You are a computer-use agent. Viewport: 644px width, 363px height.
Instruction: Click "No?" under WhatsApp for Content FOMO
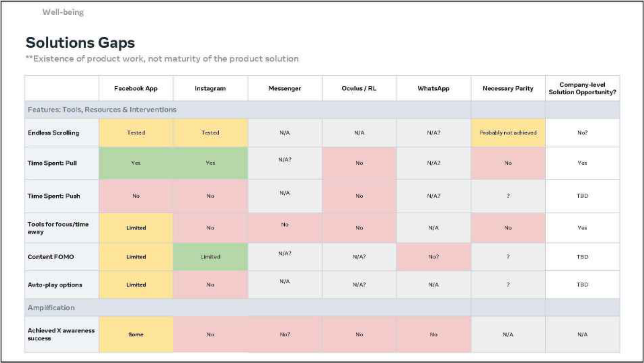[x=434, y=257]
